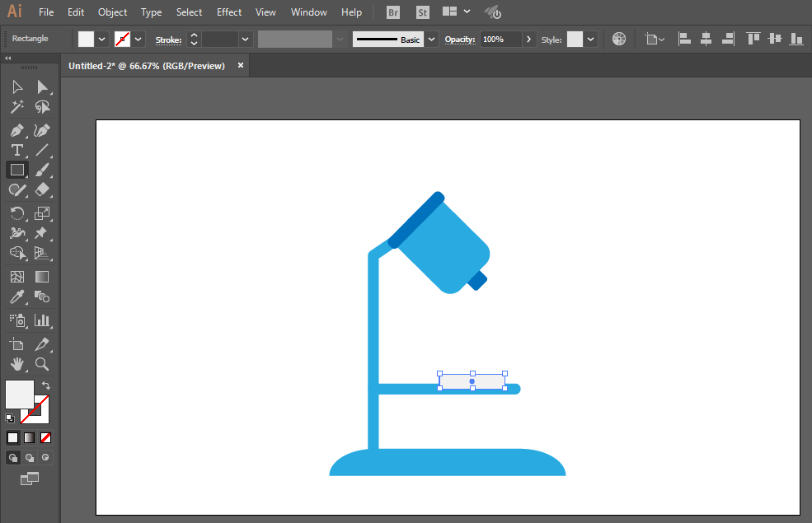Select the Zoom tool
812x523 pixels.
pos(42,364)
